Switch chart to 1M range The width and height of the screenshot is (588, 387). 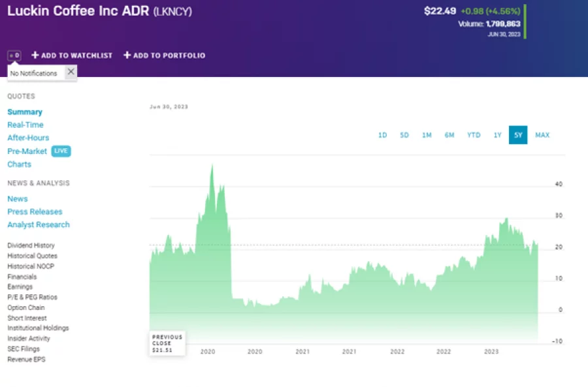[427, 135]
